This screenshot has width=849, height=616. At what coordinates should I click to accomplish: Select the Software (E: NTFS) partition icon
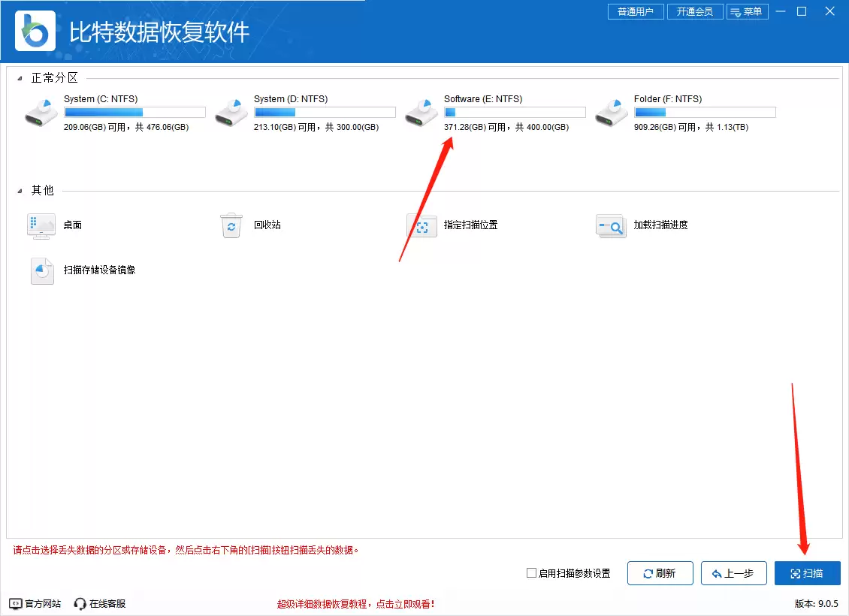(x=421, y=111)
